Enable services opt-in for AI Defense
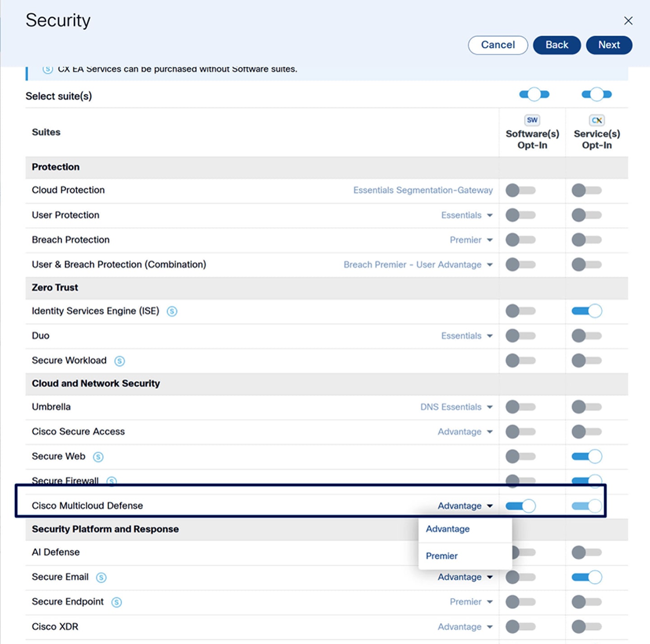 tap(586, 552)
